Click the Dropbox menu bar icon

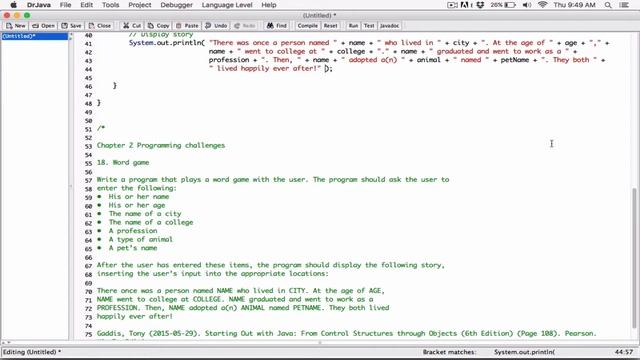[x=480, y=5]
